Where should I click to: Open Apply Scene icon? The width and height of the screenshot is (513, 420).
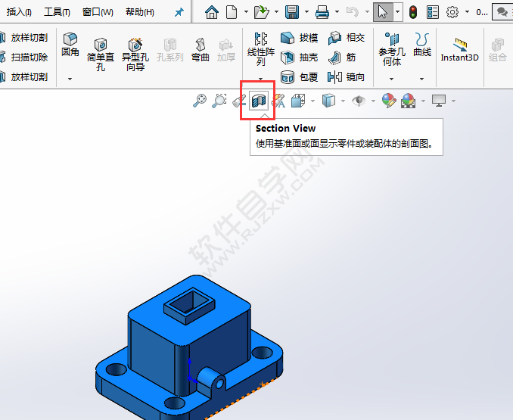[x=409, y=101]
